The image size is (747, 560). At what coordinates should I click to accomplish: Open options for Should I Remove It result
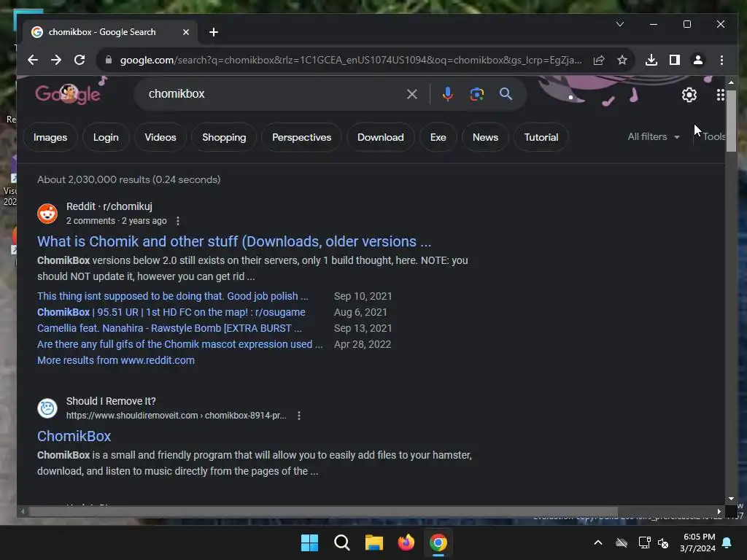tap(298, 416)
